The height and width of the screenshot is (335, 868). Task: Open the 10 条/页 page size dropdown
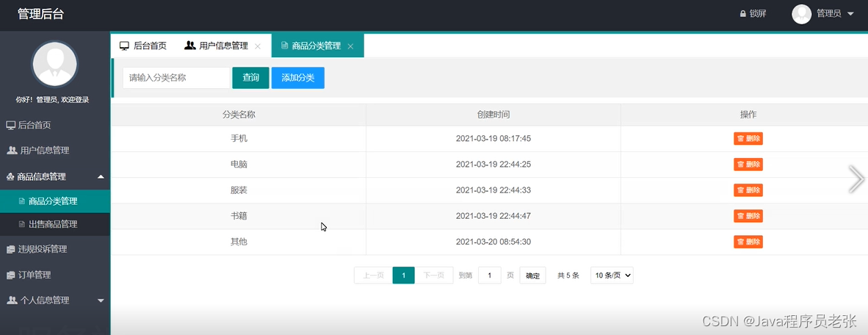(612, 275)
